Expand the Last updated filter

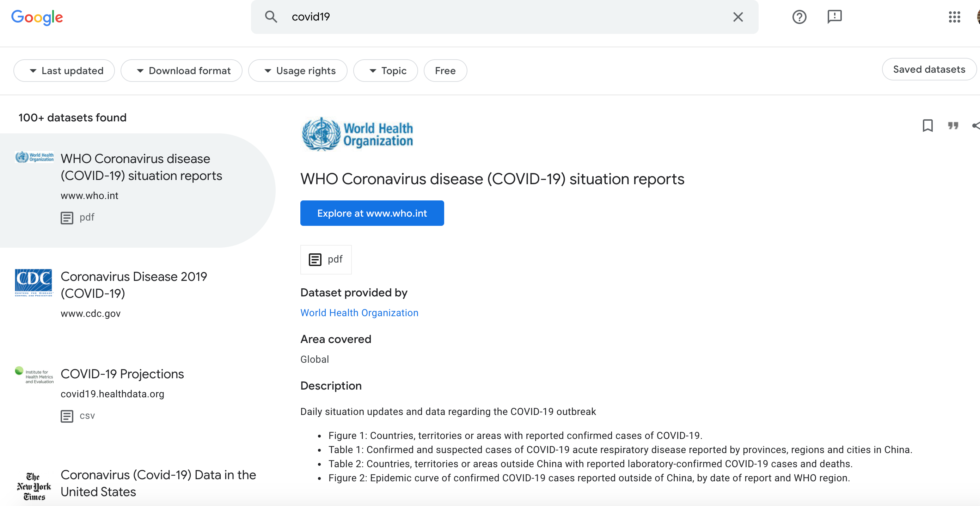(x=64, y=71)
